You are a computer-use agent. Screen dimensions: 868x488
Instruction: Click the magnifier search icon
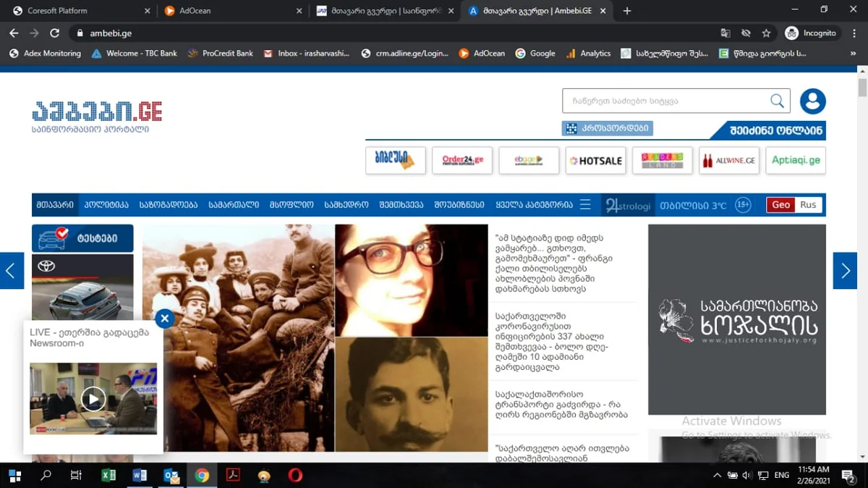[x=778, y=101]
